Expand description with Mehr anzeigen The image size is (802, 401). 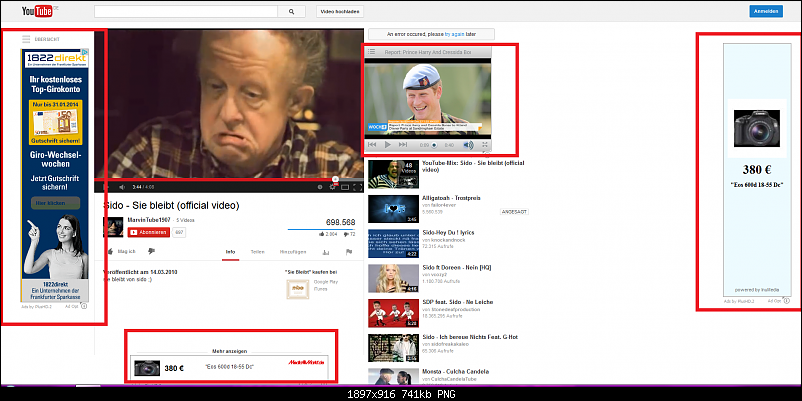click(230, 351)
